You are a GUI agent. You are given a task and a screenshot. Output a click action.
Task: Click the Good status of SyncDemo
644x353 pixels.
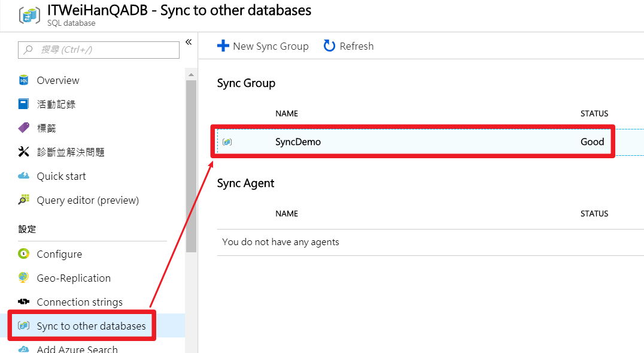point(593,141)
